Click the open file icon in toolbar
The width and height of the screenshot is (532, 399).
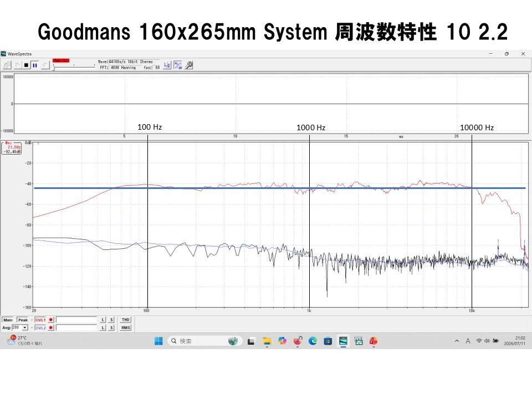[x=7, y=65]
